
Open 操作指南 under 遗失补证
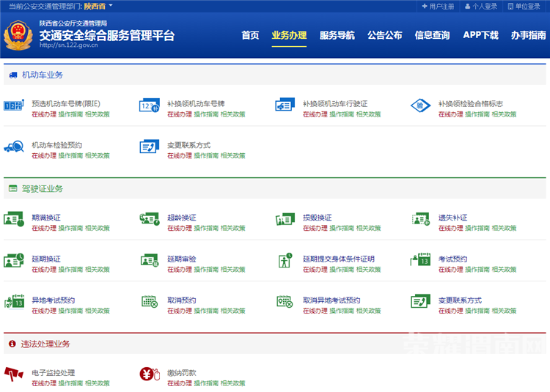coord(477,229)
